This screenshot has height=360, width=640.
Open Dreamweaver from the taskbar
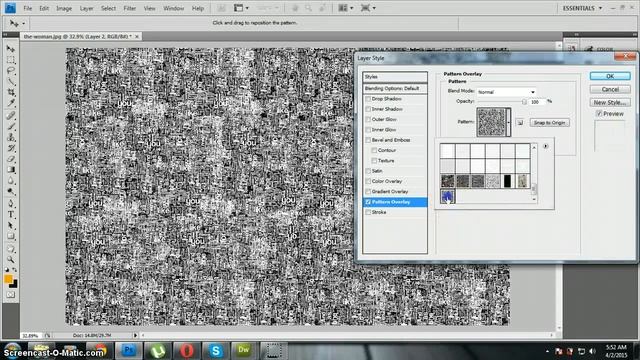tap(244, 350)
